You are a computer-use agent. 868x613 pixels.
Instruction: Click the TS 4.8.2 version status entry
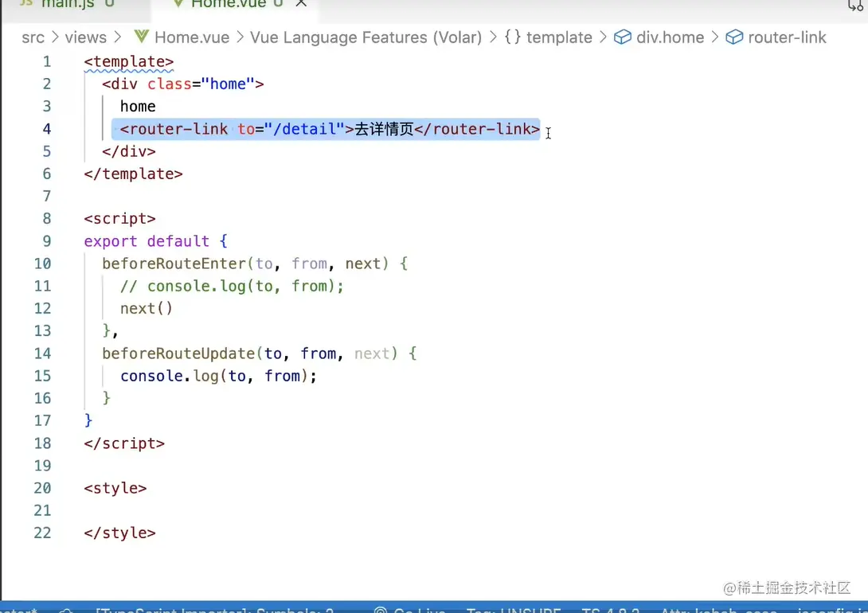pos(611,611)
